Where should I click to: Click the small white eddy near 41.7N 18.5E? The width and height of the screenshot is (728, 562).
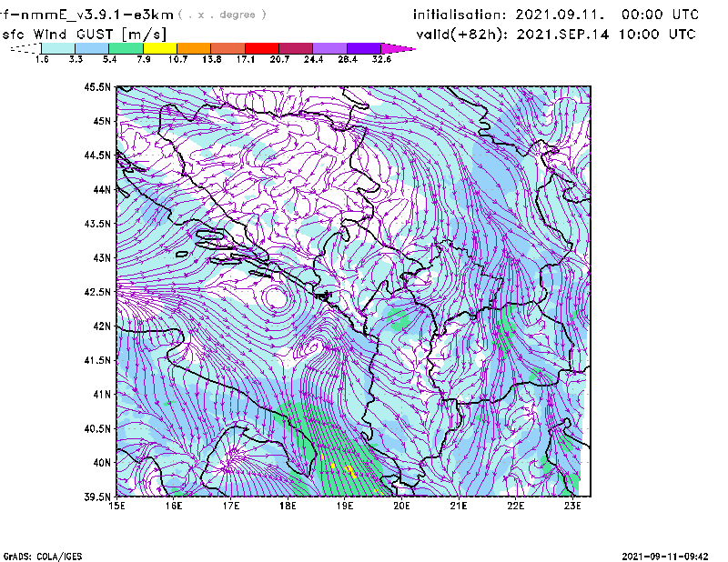click(x=312, y=347)
